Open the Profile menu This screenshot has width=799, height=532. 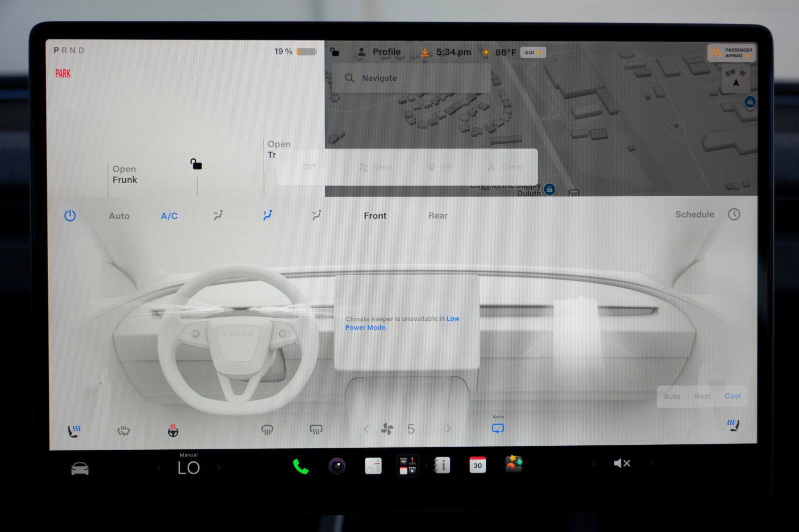(380, 52)
